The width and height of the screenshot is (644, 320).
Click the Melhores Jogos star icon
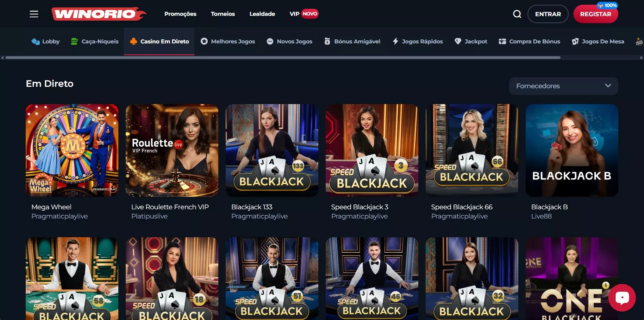(x=204, y=41)
